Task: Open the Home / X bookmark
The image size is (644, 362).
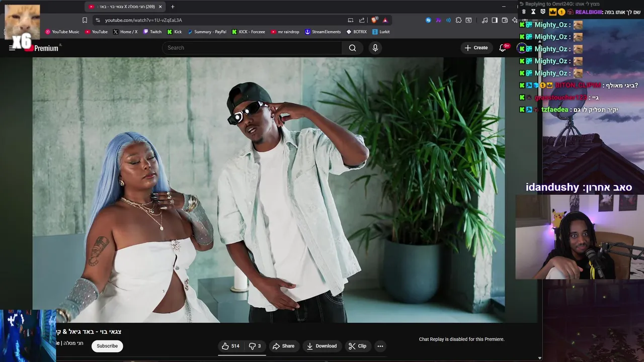Action: tap(125, 32)
